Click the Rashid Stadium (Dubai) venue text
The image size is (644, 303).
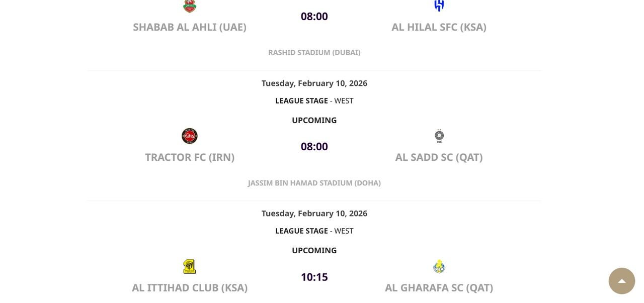[314, 52]
